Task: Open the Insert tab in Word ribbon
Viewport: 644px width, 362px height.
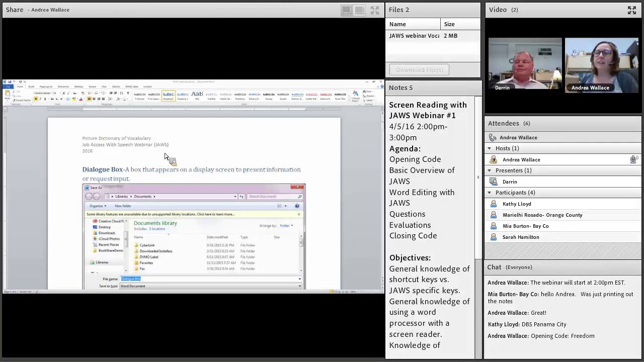Action: tap(31, 86)
